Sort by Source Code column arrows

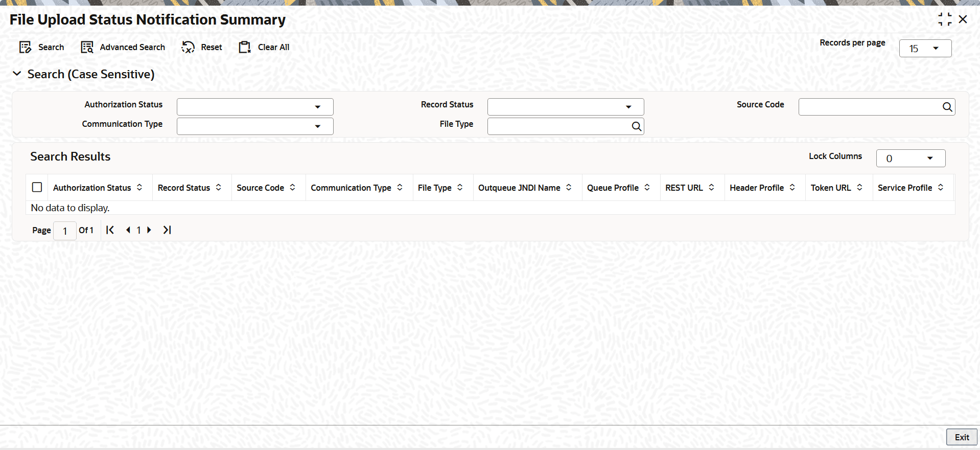[x=293, y=188]
